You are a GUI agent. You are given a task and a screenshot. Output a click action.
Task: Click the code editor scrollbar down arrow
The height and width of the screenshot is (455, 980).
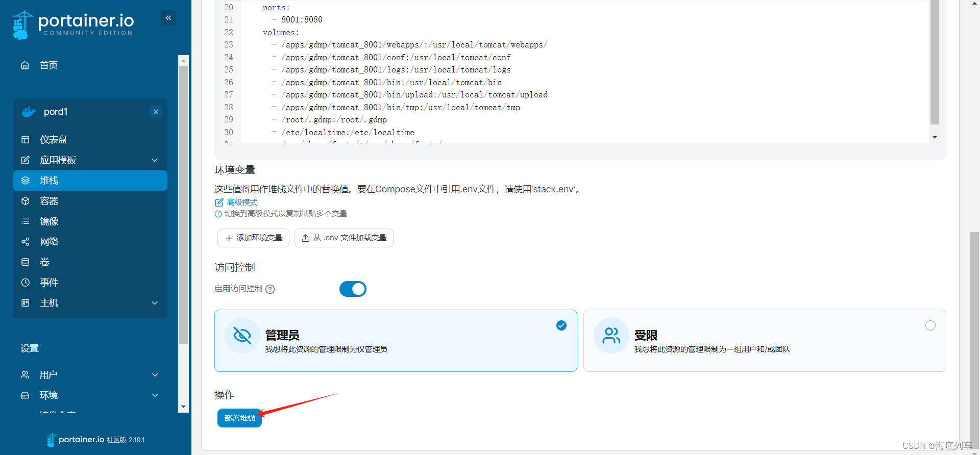(x=935, y=137)
